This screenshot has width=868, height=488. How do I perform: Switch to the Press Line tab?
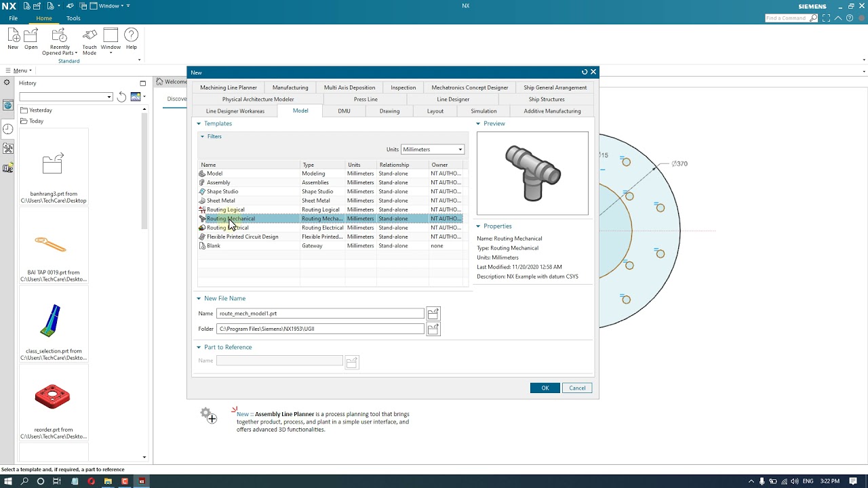[366, 99]
